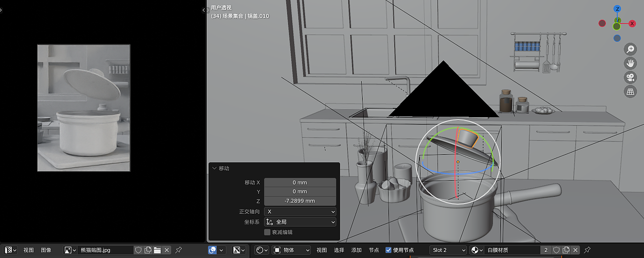
Task: Click the 白膜材质 material name field
Action: [x=512, y=250]
